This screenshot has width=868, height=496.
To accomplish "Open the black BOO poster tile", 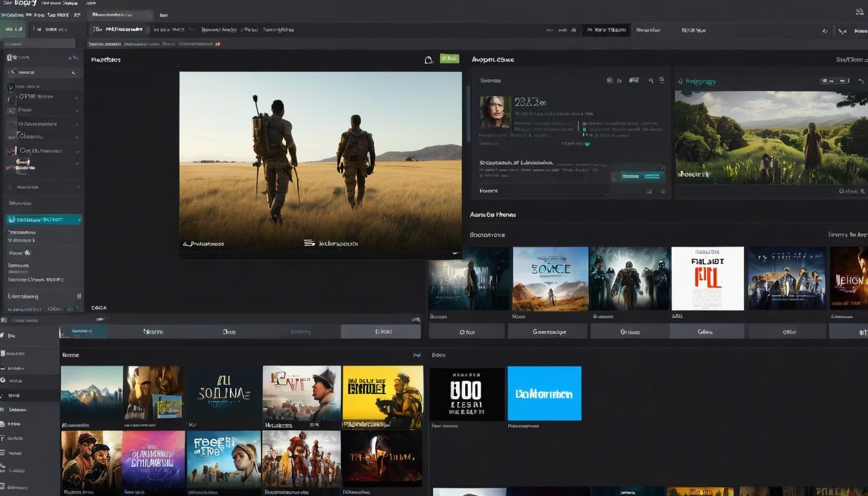I will pos(467,394).
